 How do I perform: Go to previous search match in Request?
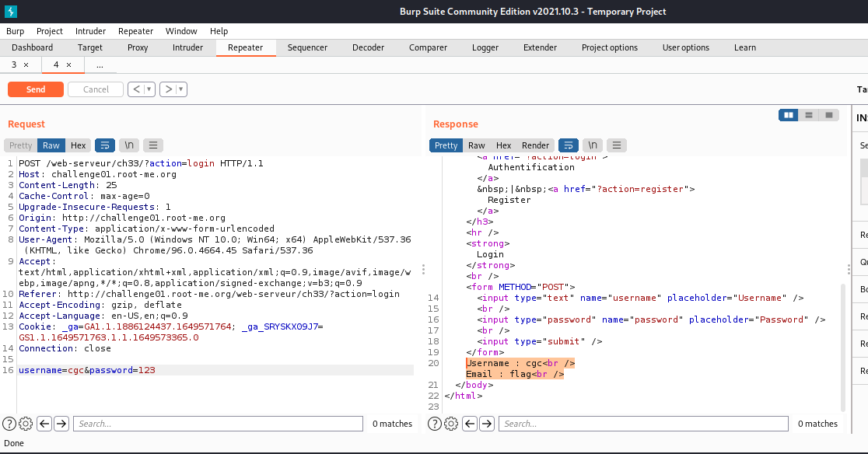coord(44,424)
